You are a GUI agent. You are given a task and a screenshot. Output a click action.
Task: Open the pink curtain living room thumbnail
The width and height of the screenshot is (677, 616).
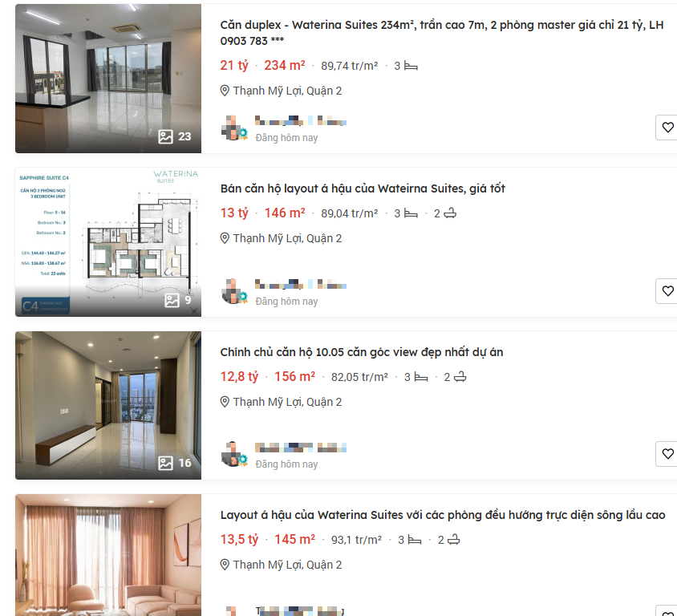108,555
